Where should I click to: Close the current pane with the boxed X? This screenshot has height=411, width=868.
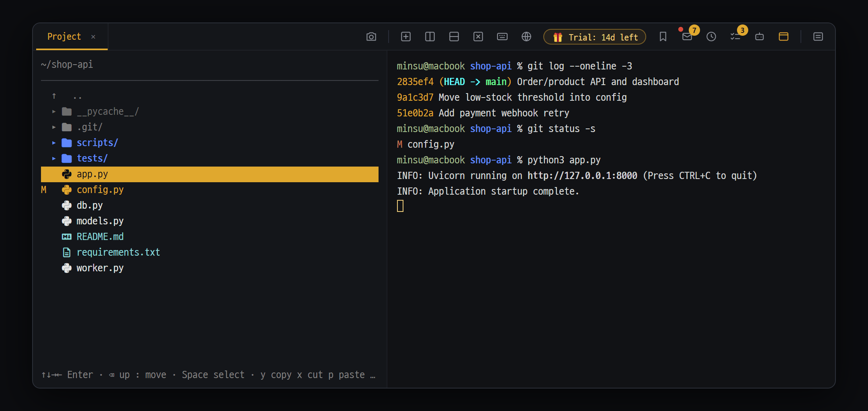(478, 37)
